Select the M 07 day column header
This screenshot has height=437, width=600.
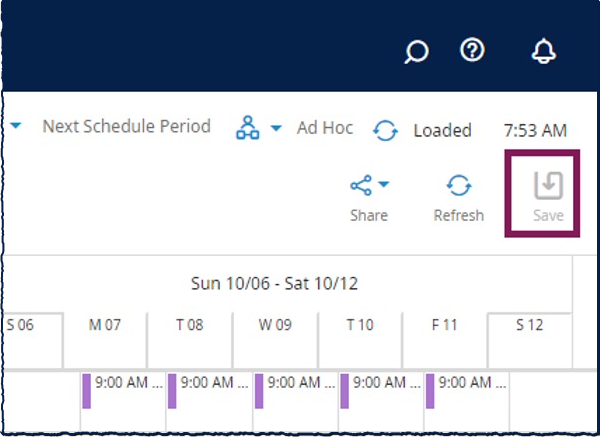[104, 325]
